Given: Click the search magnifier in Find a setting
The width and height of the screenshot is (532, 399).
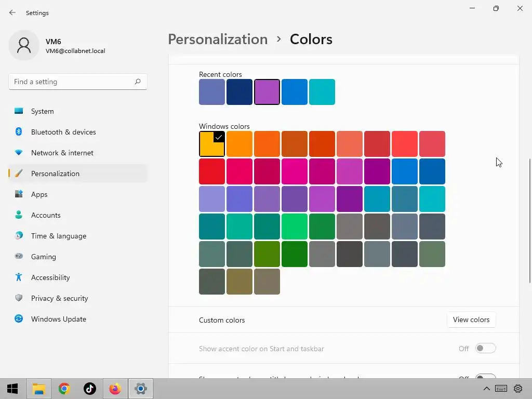Looking at the screenshot, I should 138,82.
